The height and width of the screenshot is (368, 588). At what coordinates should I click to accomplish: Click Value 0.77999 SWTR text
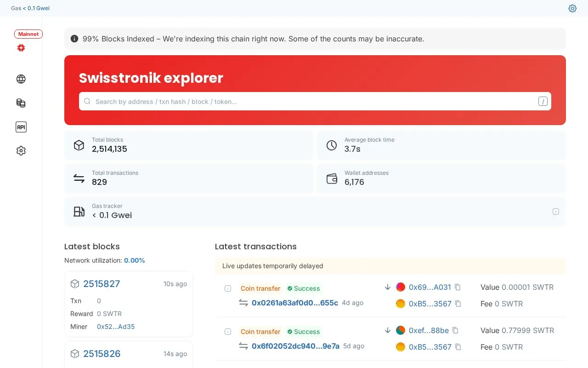click(x=517, y=330)
